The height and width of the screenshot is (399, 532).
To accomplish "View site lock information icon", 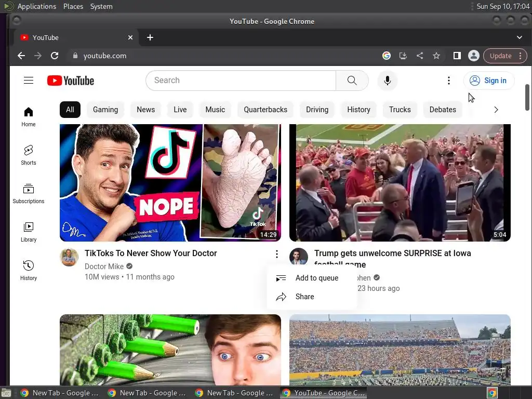I will click(75, 56).
